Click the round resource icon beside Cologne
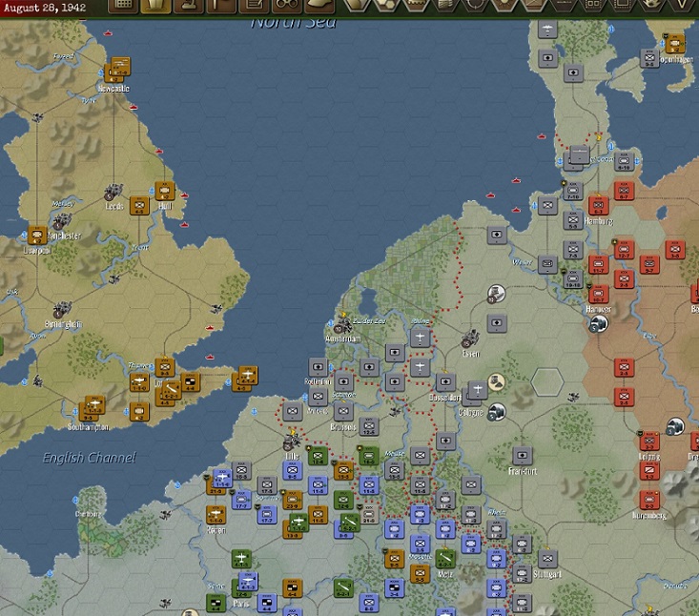The image size is (699, 616). pos(496,412)
